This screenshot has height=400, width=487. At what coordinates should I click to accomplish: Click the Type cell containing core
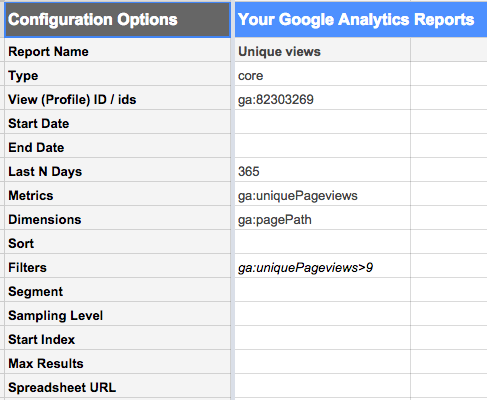click(x=322, y=74)
